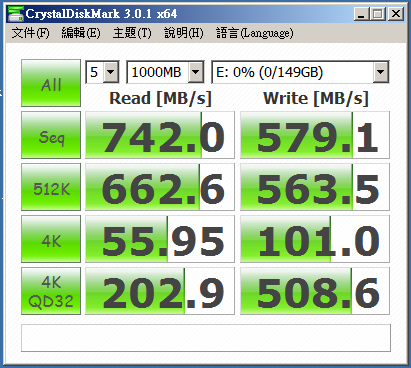This screenshot has height=368, width=411.
Task: Open the 編輯(E) menu
Action: pos(81,33)
